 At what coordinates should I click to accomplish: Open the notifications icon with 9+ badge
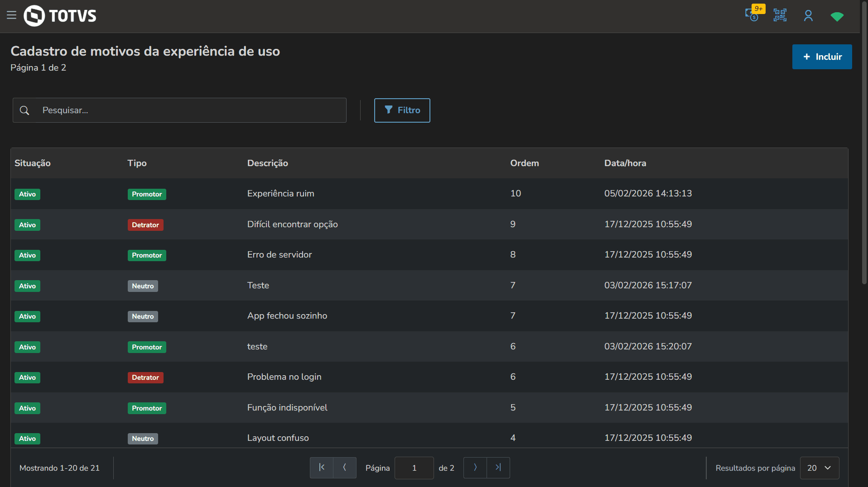pos(752,15)
